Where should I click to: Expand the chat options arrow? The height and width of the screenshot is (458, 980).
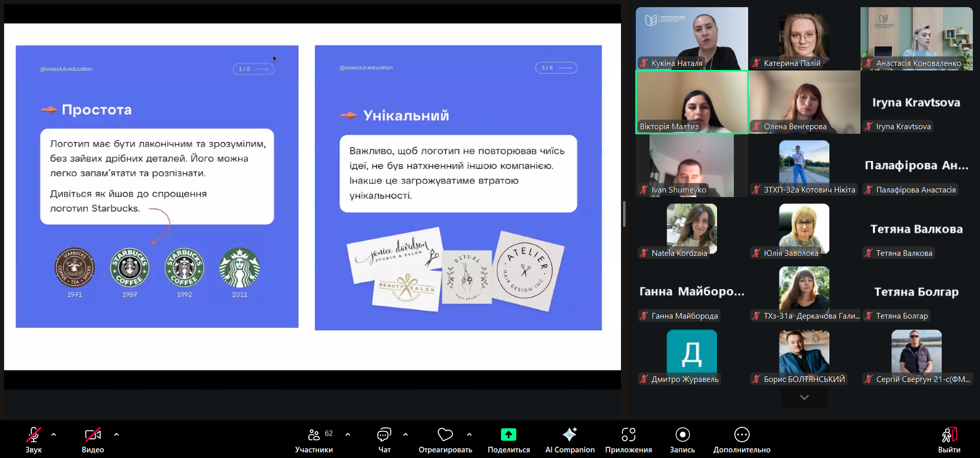[405, 435]
